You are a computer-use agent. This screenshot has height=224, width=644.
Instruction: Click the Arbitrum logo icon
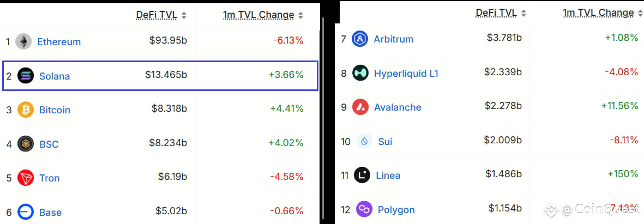tap(360, 39)
